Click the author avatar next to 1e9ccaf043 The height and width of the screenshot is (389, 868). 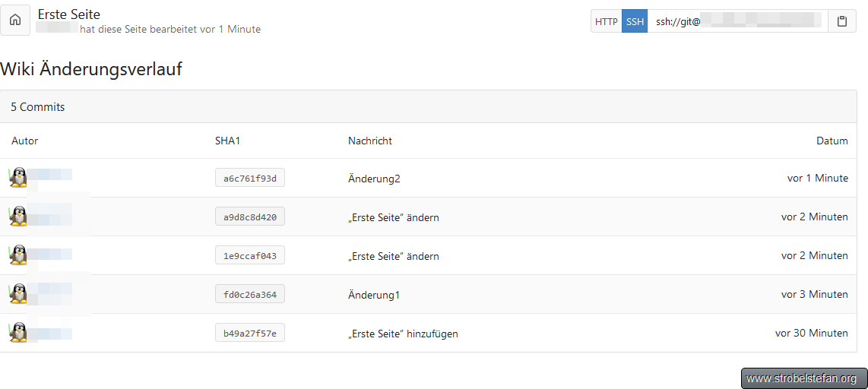(x=18, y=255)
